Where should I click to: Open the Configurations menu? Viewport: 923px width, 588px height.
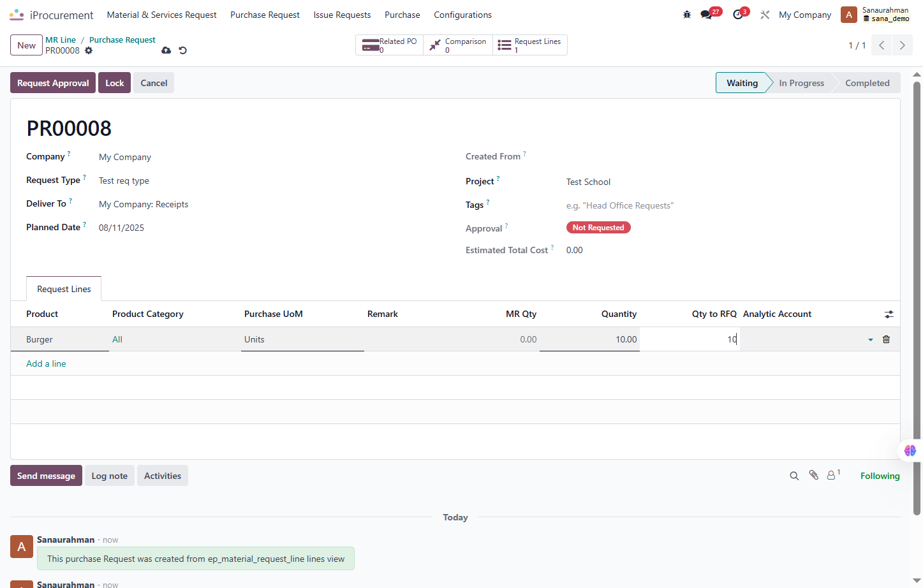[x=462, y=15]
